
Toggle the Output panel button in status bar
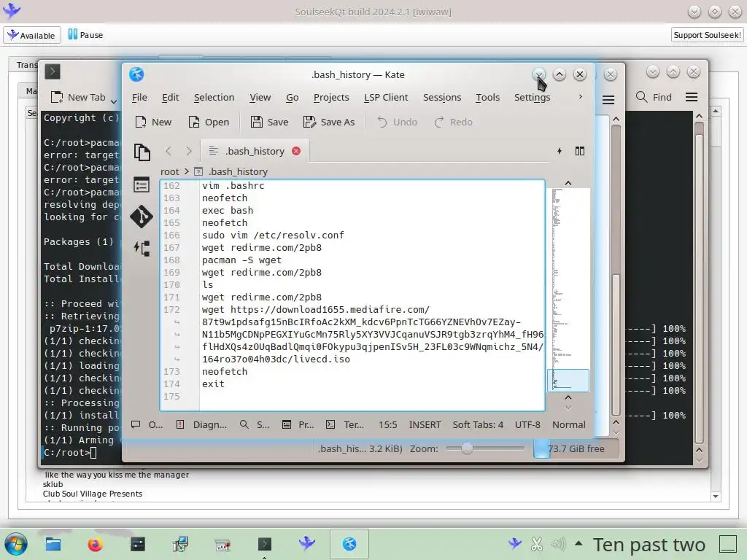click(x=147, y=424)
